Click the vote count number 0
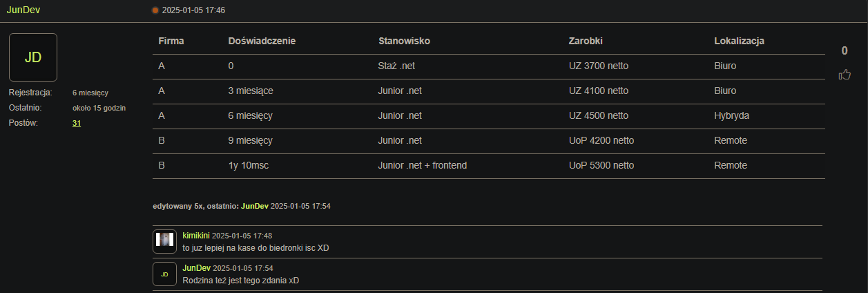868x293 pixels. 845,50
